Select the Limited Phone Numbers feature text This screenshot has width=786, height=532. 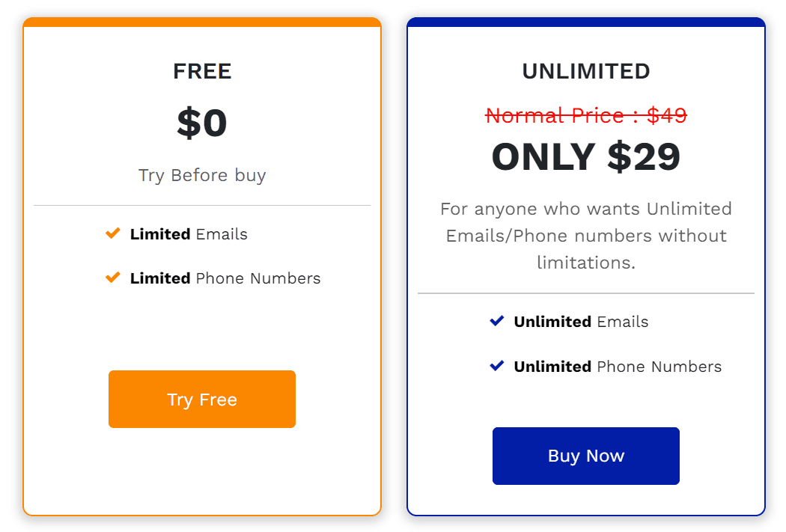coord(225,278)
